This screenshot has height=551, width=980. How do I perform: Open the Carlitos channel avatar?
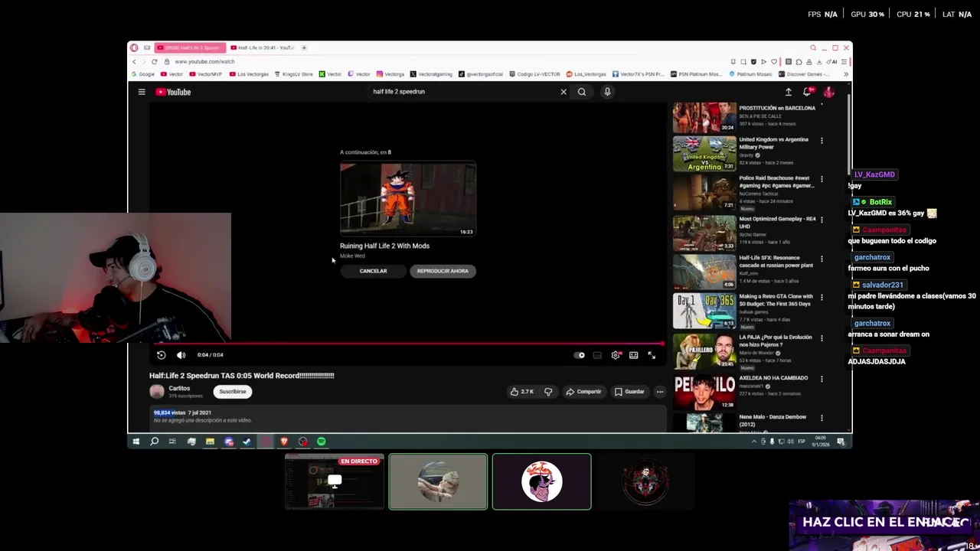157,392
